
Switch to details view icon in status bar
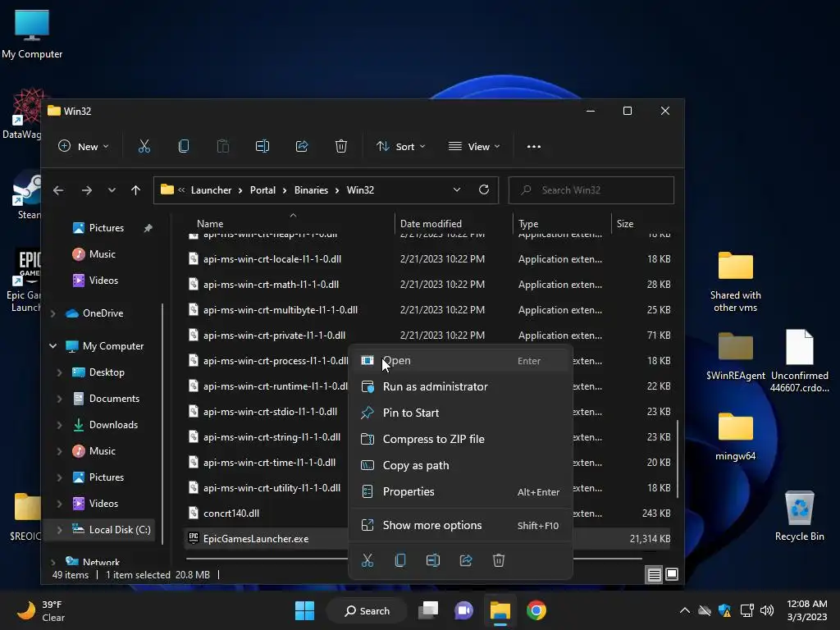[654, 575]
